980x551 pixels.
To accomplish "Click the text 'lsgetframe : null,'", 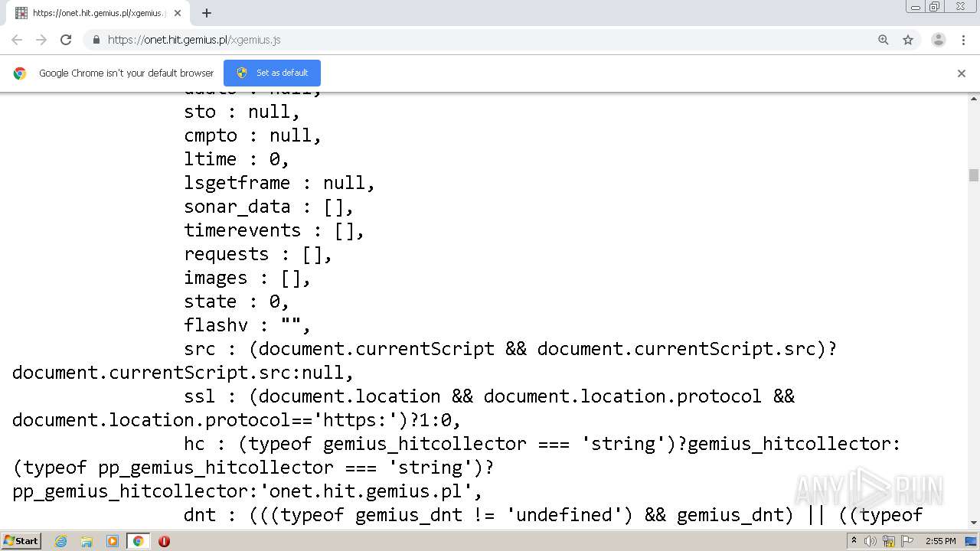I will click(279, 183).
